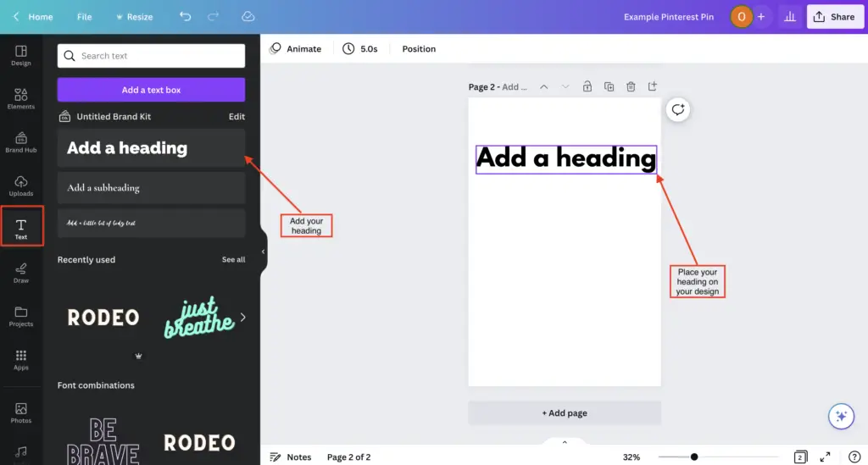Change the 5.0s page duration

359,48
